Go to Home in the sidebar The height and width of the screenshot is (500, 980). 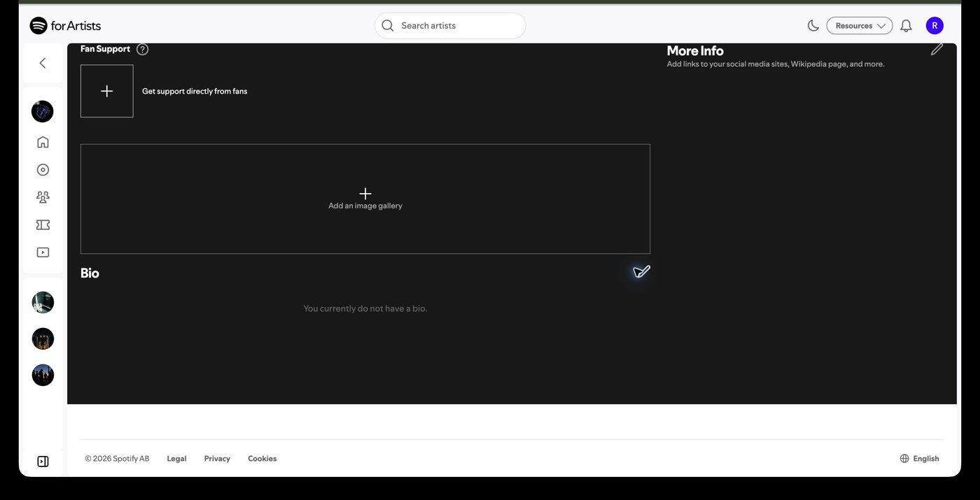43,142
